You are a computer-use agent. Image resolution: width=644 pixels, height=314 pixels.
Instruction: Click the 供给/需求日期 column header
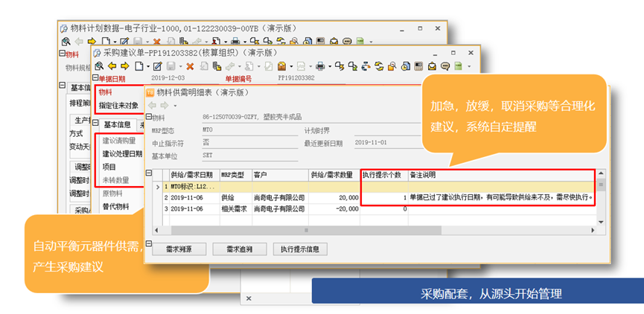pyautogui.click(x=194, y=175)
